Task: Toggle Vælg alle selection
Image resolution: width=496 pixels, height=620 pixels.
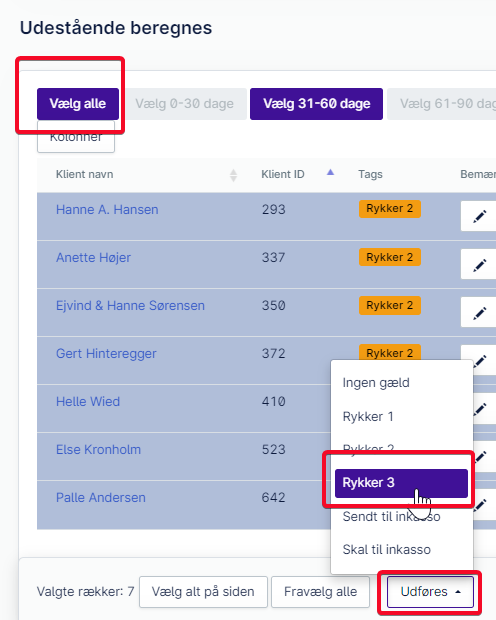Action: 78,104
